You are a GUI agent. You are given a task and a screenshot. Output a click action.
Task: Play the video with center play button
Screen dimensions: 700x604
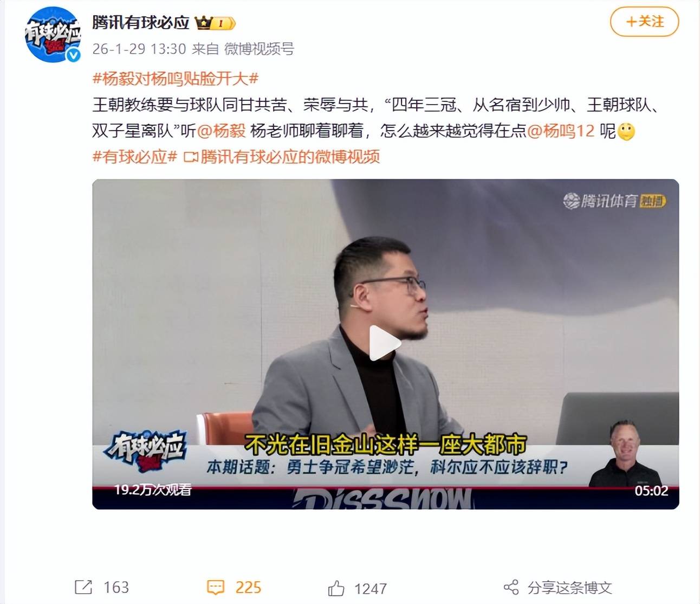385,343
